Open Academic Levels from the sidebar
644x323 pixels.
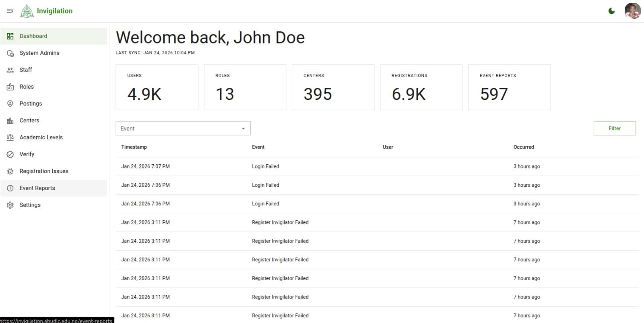[x=41, y=137]
